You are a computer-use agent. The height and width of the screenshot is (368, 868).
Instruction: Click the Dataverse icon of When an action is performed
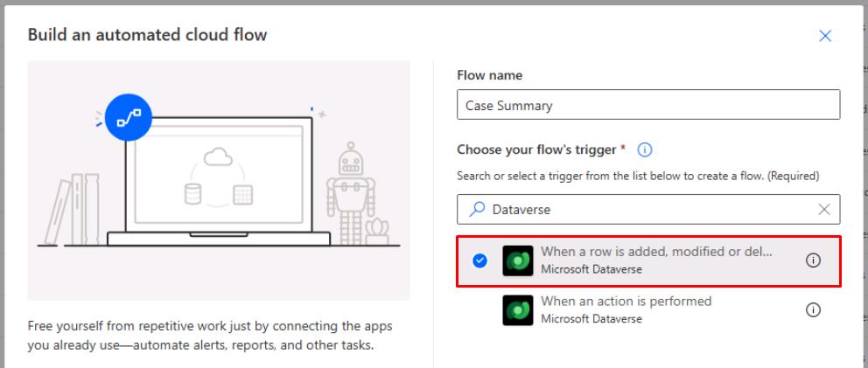tap(518, 310)
